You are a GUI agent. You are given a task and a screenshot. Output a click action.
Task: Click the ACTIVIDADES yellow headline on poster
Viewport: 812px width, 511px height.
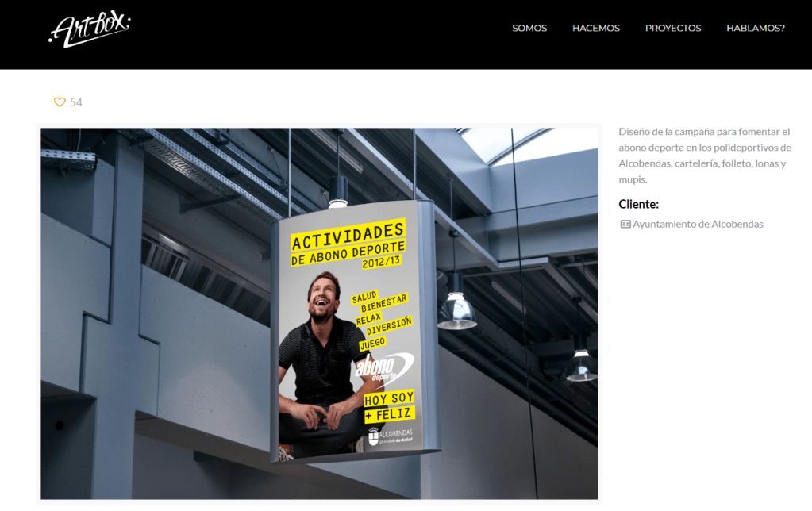[x=348, y=235]
